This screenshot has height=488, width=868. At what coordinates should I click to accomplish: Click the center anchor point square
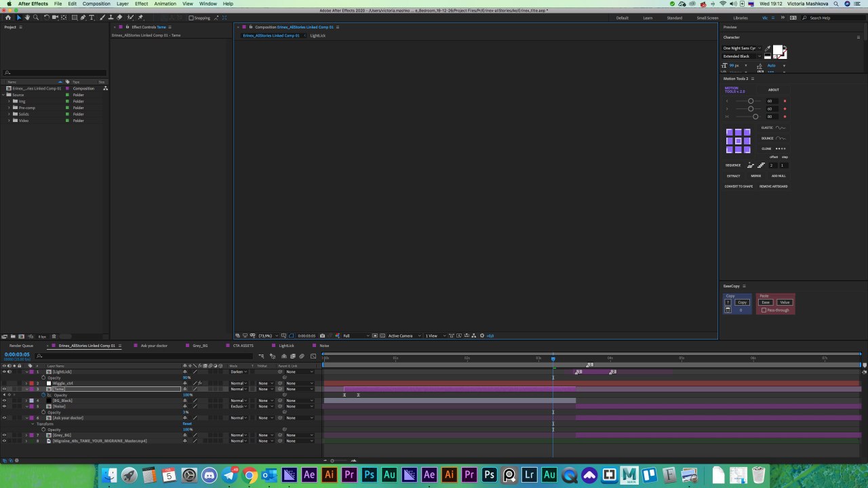pos(738,141)
